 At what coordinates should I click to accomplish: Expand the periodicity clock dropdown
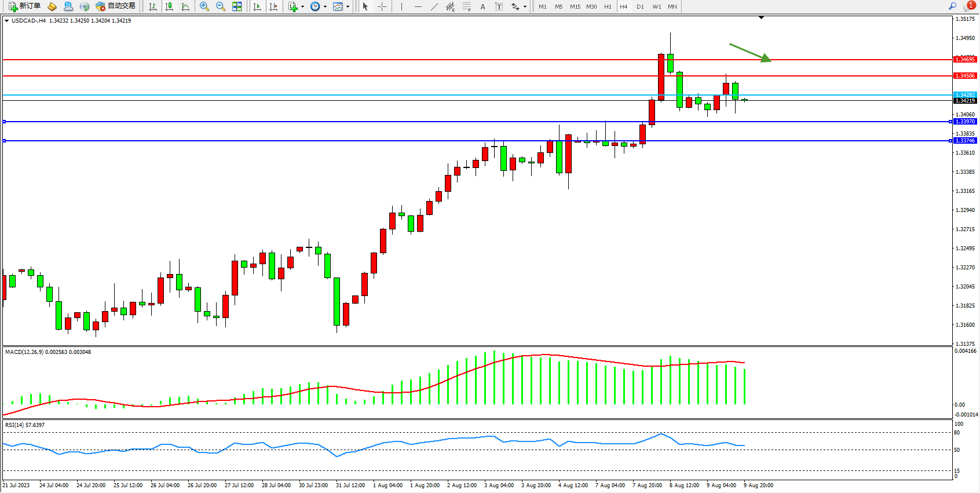(x=325, y=7)
